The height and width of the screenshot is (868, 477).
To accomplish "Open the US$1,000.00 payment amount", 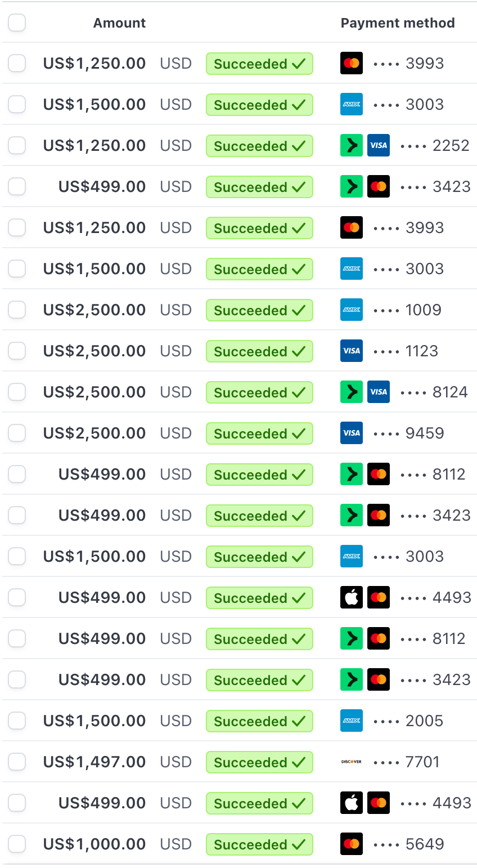I will 94,844.
